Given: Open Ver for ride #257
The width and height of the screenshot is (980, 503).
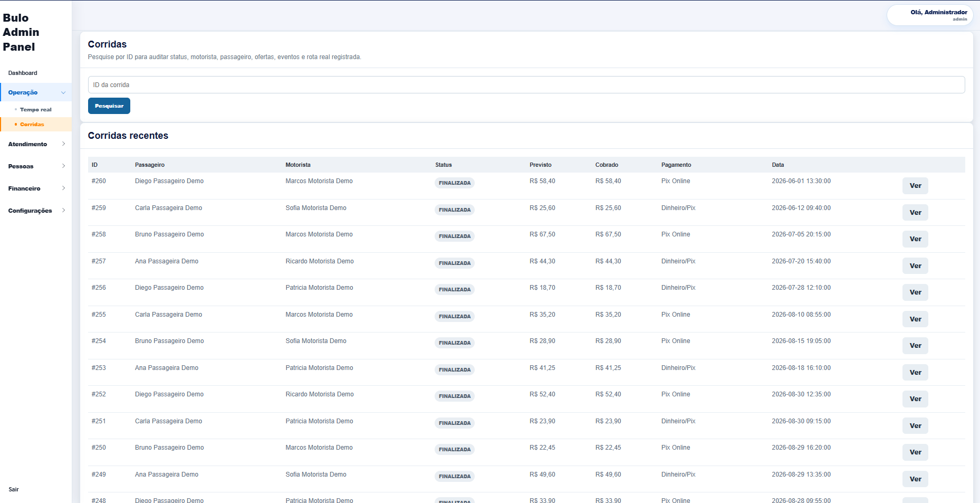Looking at the screenshot, I should 915,266.
